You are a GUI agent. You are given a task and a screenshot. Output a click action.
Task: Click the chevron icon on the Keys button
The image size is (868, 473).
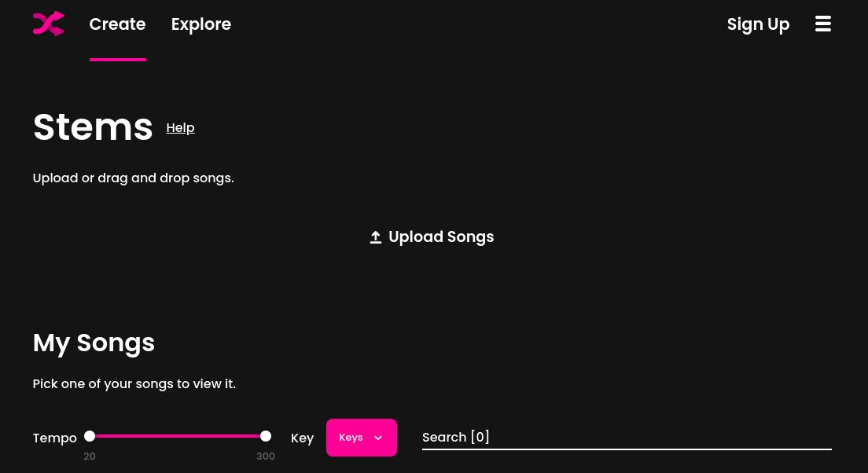coord(378,438)
